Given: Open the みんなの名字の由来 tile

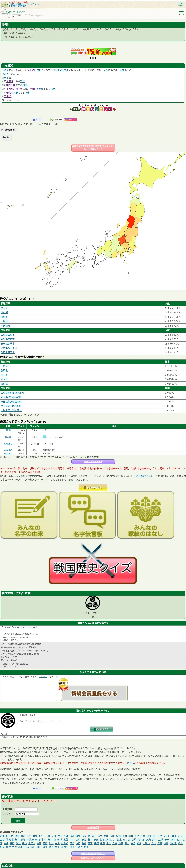Looking at the screenshot, I should point(29,515).
